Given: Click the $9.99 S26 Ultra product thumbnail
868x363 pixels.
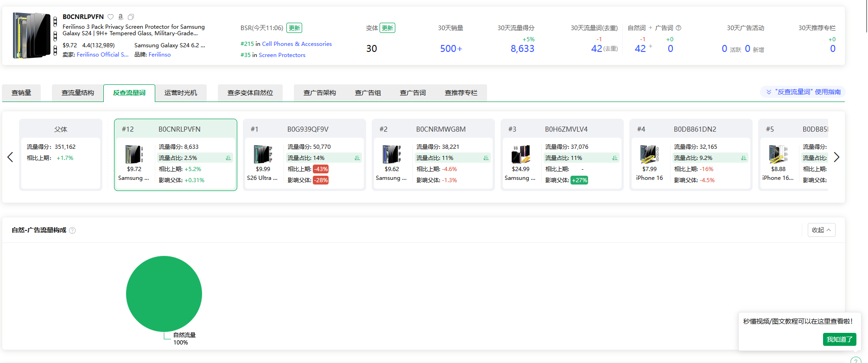Looking at the screenshot, I should coord(262,154).
